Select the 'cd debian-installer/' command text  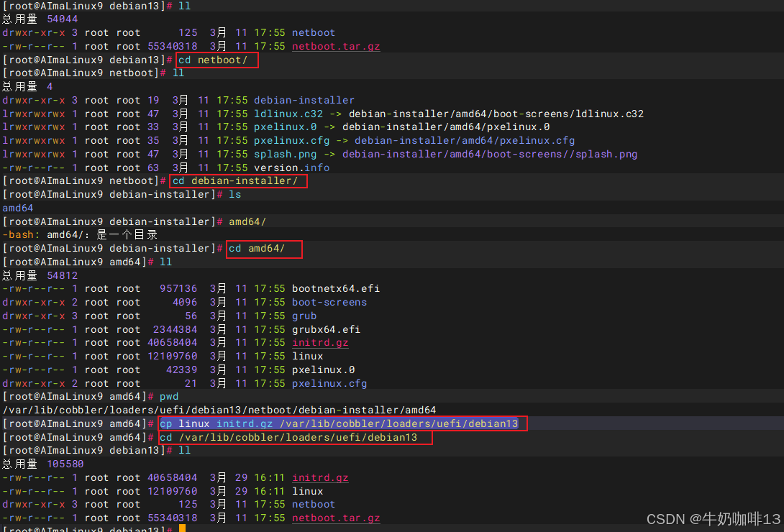pos(235,181)
